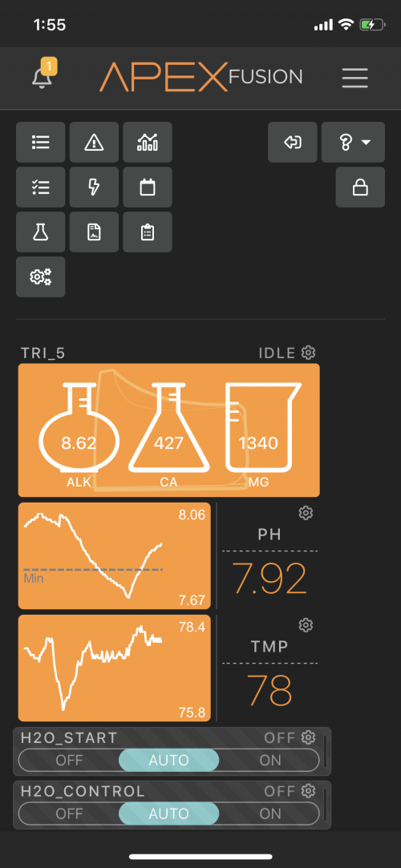Click the pH graph thumbnail
This screenshot has height=868, width=401.
115,555
